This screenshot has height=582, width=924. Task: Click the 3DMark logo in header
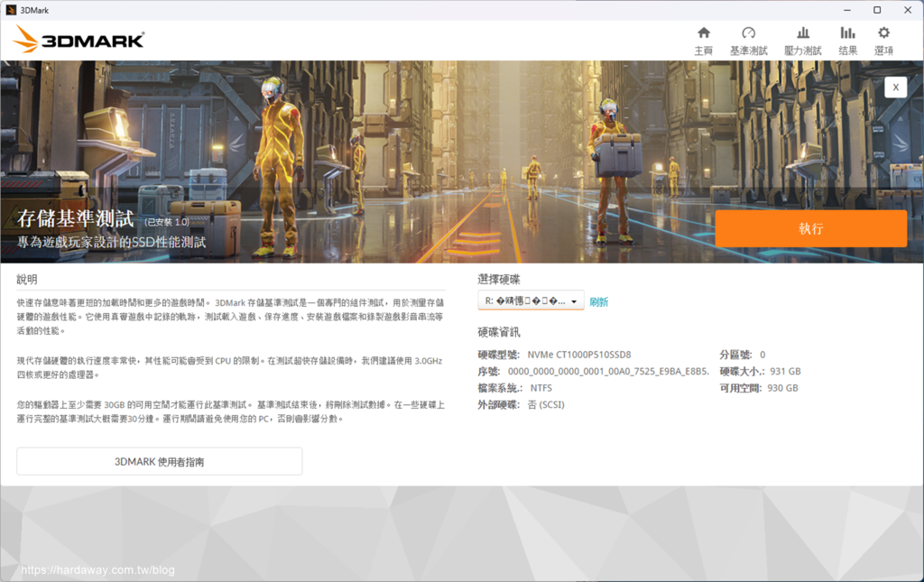tap(79, 40)
